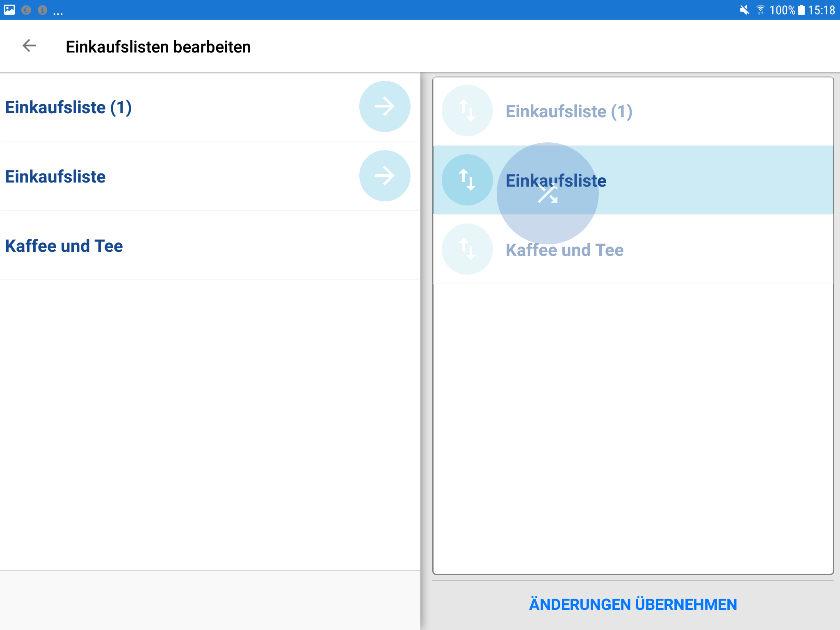
Task: Open image notification in status bar
Action: click(x=9, y=10)
